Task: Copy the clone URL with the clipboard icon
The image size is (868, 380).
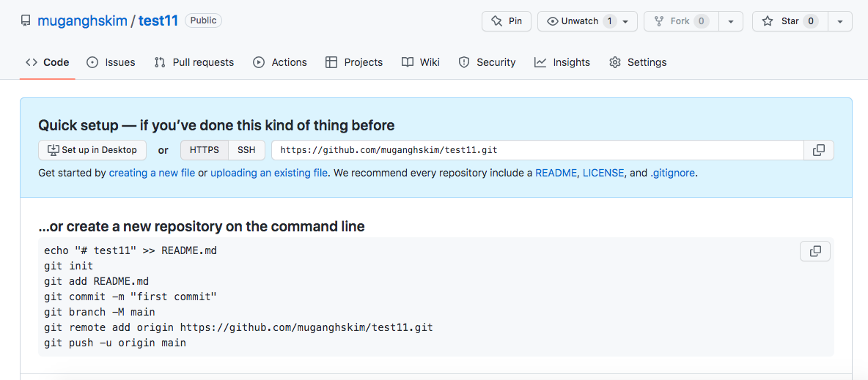Action: (x=819, y=150)
